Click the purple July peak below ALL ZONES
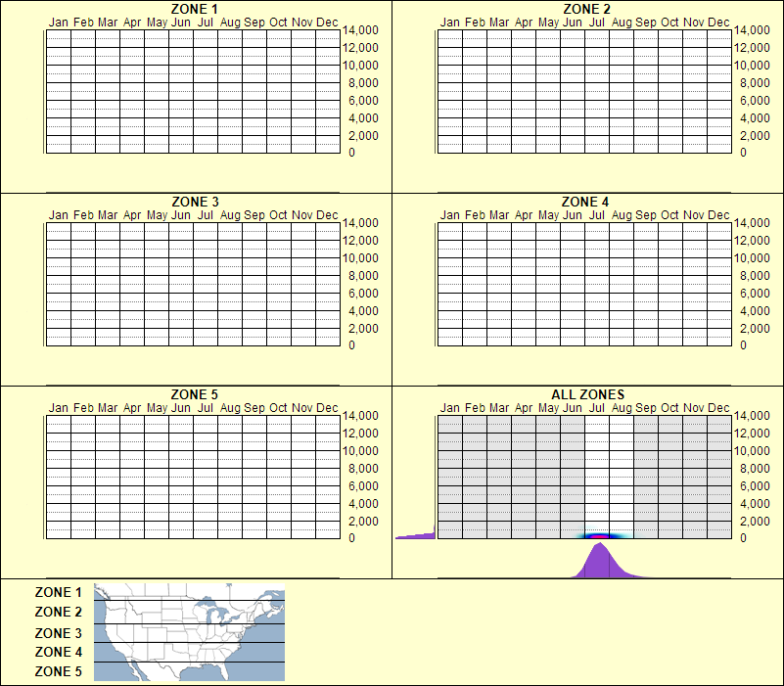The image size is (784, 686). [601, 563]
